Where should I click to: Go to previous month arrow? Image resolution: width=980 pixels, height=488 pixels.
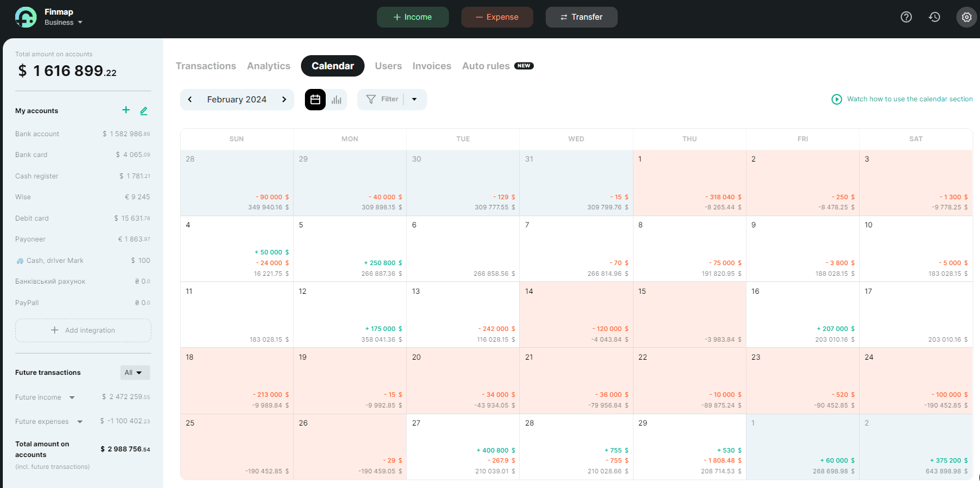(190, 100)
